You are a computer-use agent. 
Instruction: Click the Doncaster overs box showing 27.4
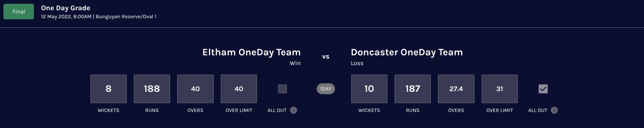(x=456, y=89)
